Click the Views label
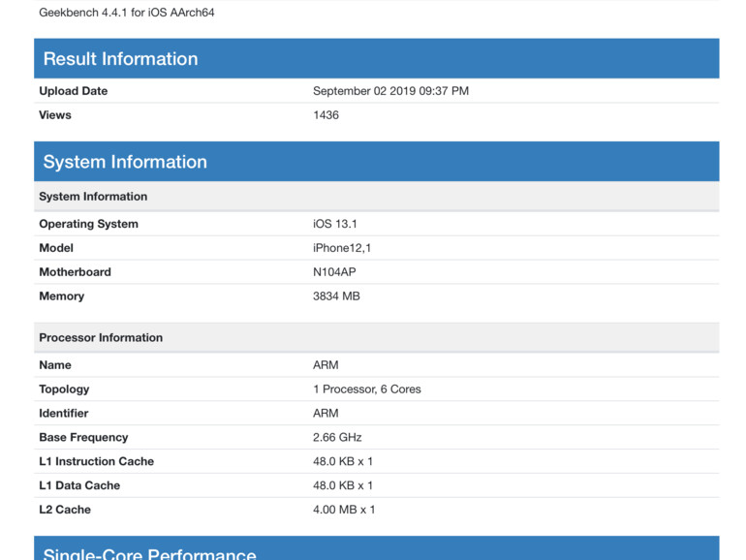This screenshot has width=746, height=560. 55,115
